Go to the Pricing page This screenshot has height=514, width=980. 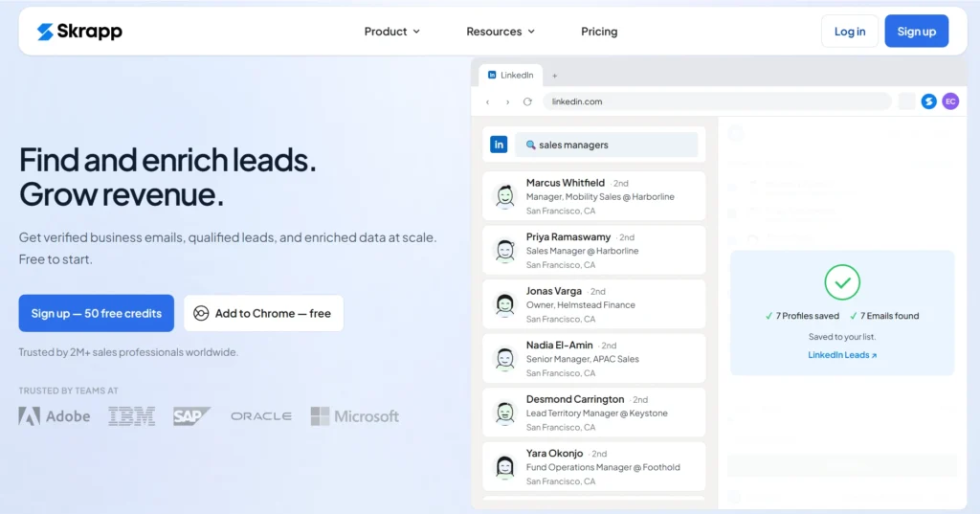click(599, 32)
